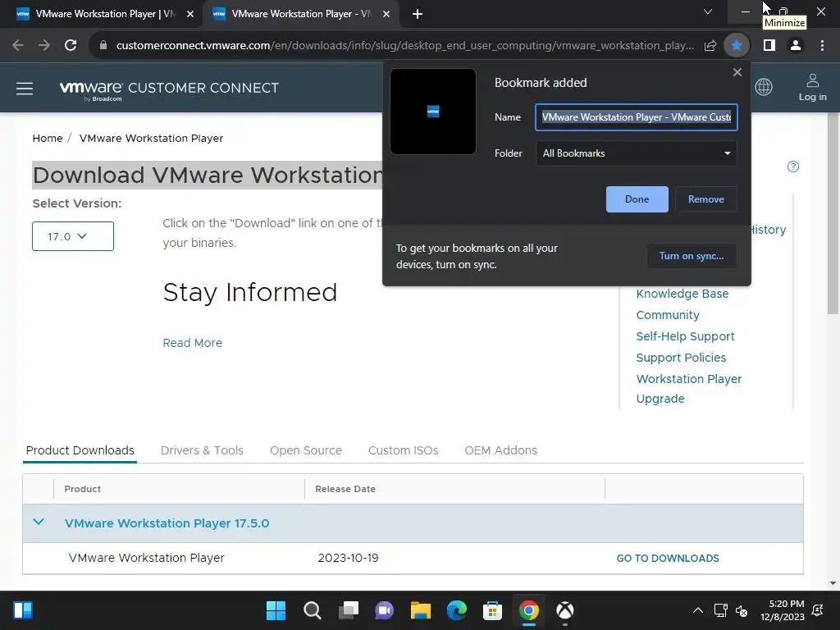Click the browser Back arrow
The height and width of the screenshot is (630, 840).
tap(18, 46)
